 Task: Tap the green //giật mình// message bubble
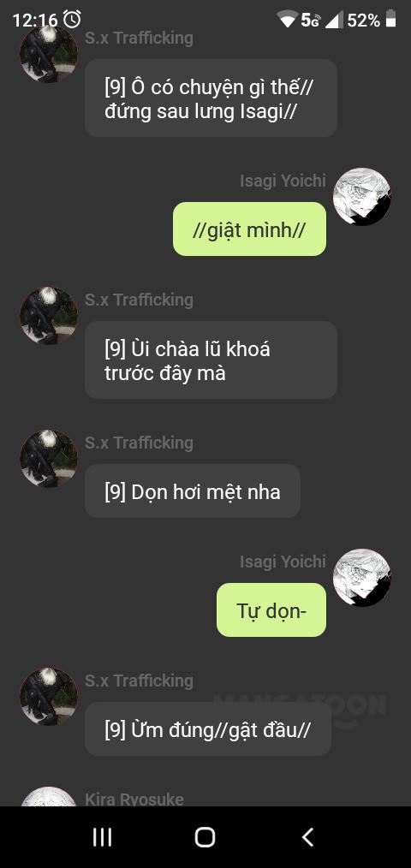click(249, 229)
